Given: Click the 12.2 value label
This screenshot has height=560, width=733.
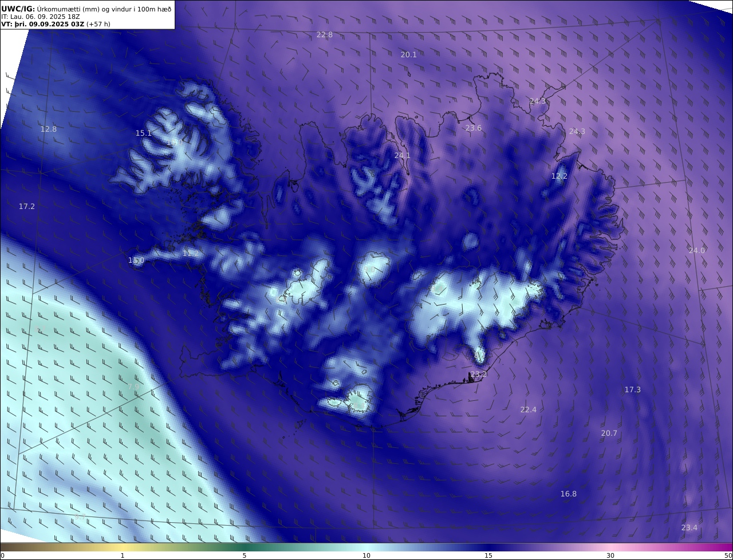Looking at the screenshot, I should coord(559,176).
